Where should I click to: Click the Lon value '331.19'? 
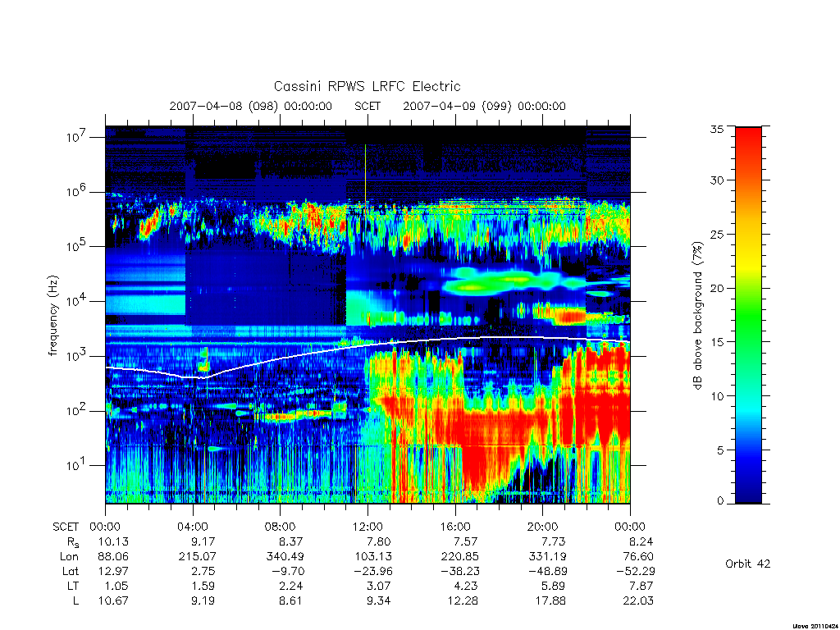coord(547,557)
